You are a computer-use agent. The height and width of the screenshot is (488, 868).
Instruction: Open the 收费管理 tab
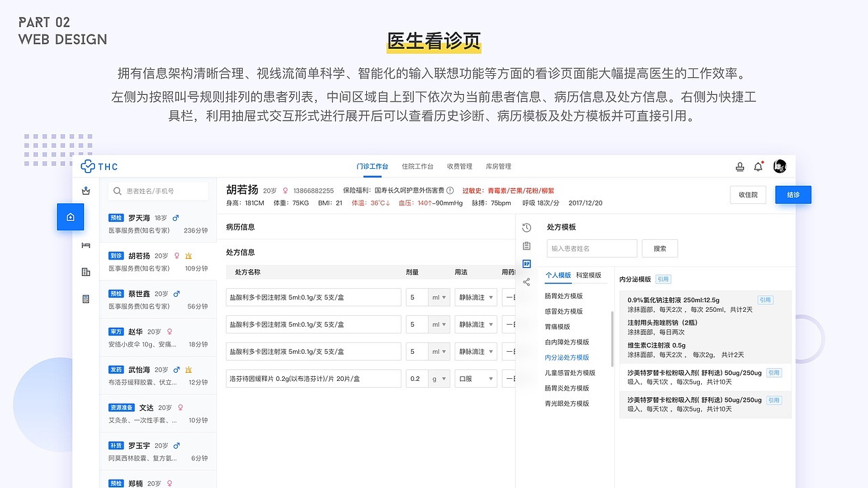[459, 167]
